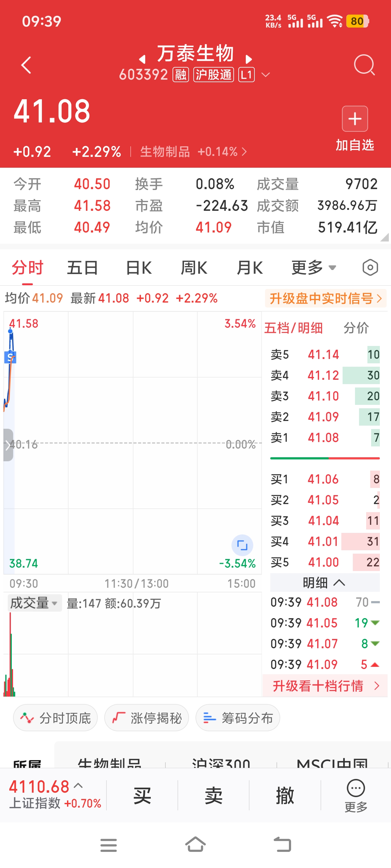Select 五档/明细 tab

point(294,328)
